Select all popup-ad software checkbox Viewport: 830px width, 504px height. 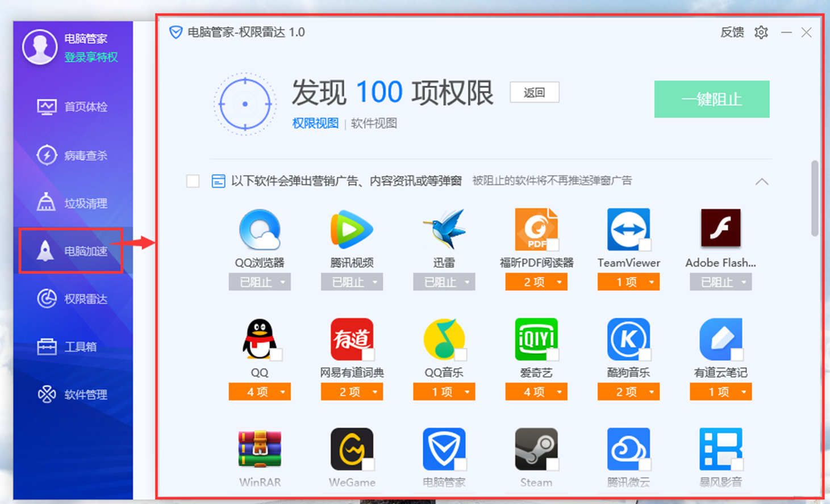click(x=193, y=181)
